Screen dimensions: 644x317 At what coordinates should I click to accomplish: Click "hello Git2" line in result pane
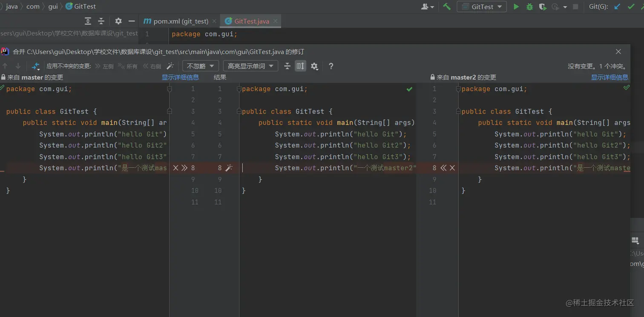pyautogui.click(x=343, y=146)
